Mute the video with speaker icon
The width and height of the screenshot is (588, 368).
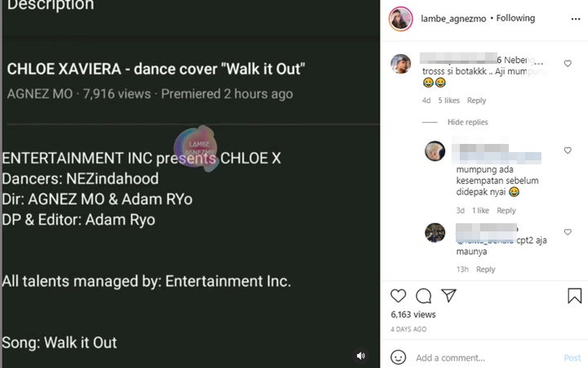coord(361,356)
